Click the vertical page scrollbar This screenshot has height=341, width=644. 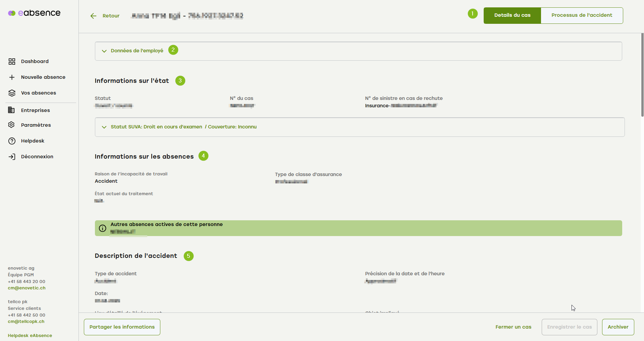pyautogui.click(x=642, y=74)
